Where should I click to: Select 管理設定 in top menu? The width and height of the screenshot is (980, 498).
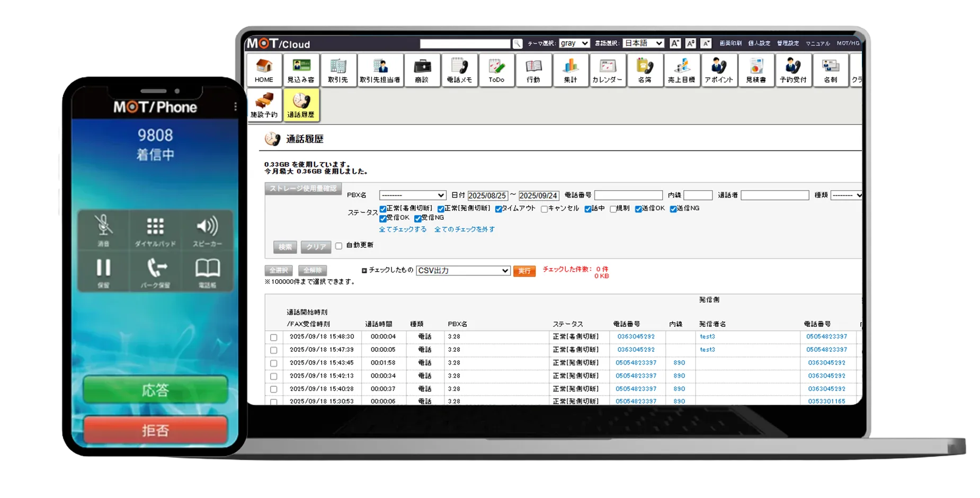click(x=788, y=43)
